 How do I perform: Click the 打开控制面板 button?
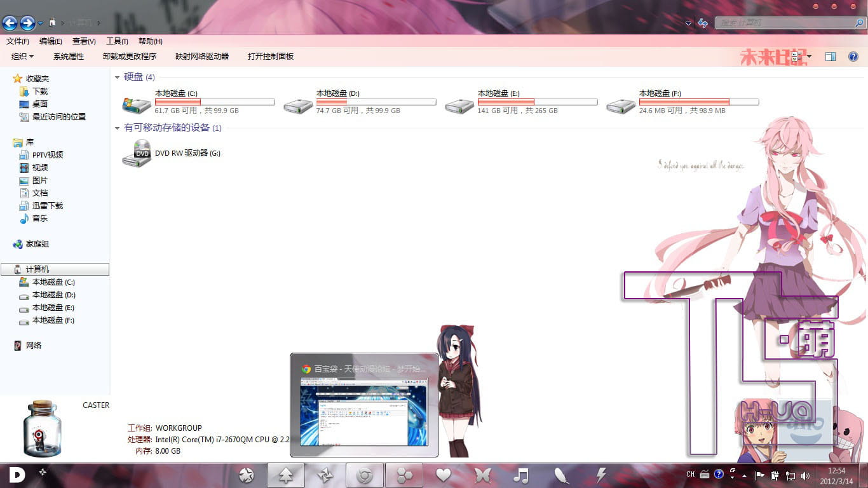[x=270, y=56]
